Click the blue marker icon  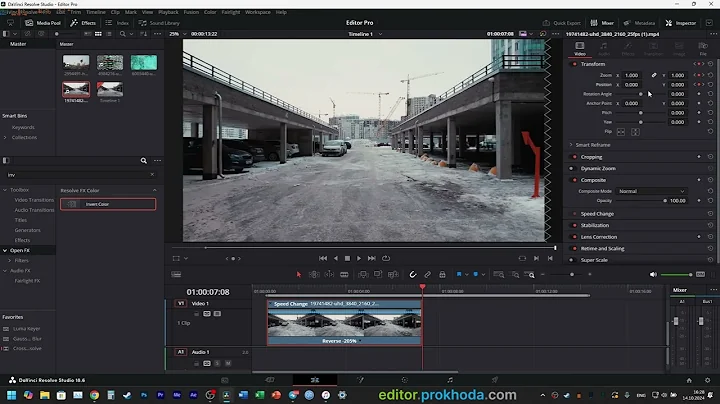476,275
